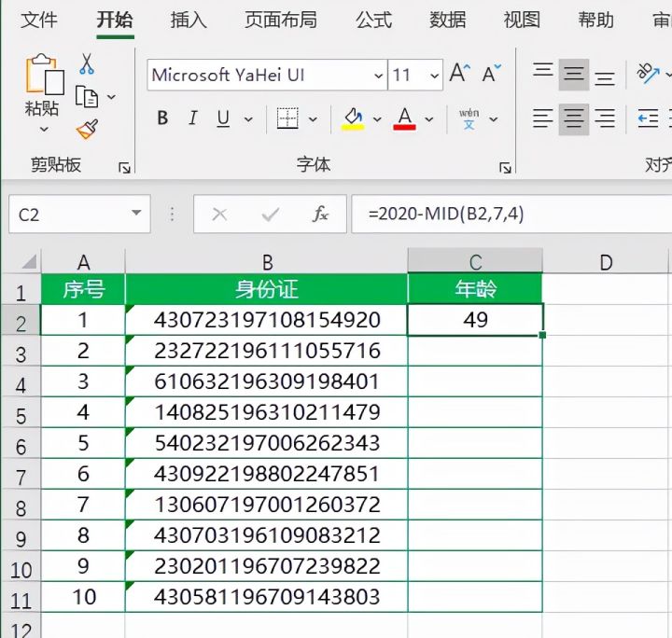Image resolution: width=672 pixels, height=638 pixels.
Task: Open fill color dropdown arrow
Action: click(x=377, y=119)
